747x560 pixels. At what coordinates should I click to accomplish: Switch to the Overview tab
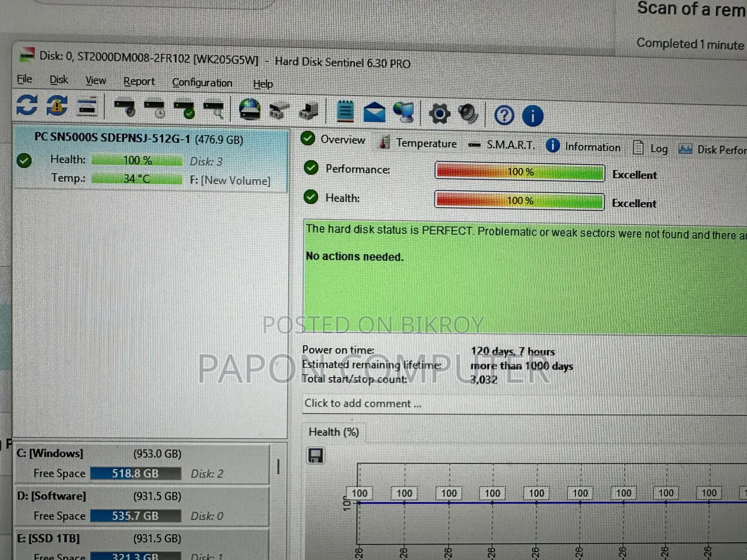tap(333, 139)
